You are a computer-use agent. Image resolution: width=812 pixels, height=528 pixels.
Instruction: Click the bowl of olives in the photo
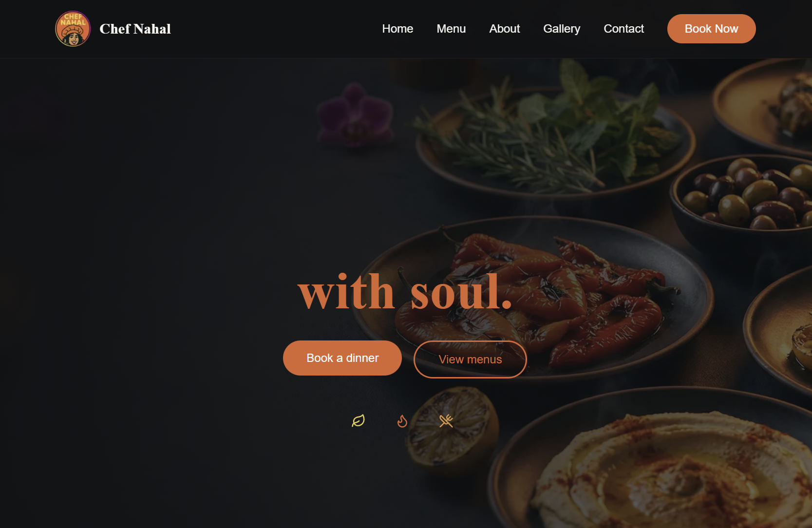745,195
